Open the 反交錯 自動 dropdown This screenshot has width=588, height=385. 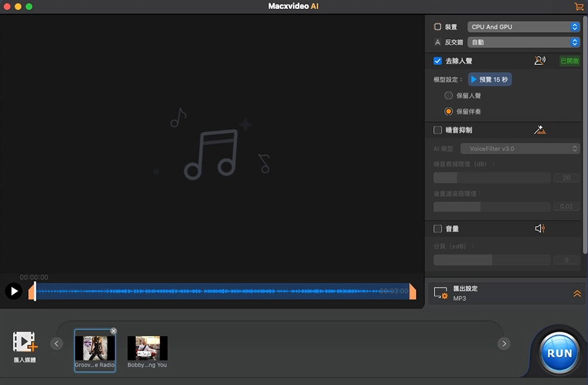524,42
